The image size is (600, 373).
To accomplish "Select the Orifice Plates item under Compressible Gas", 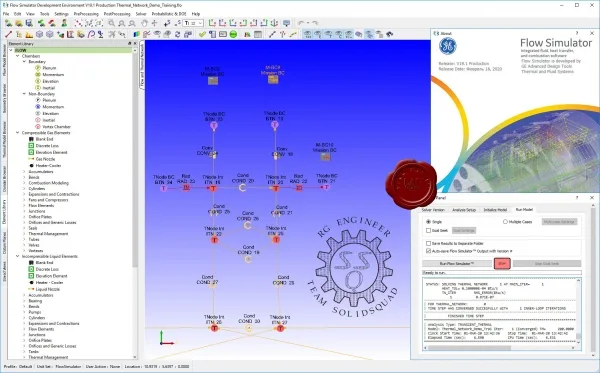I will point(40,217).
